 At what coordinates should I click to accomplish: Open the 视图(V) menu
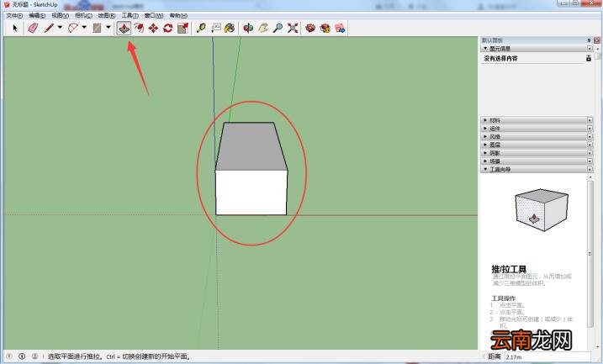pos(61,15)
